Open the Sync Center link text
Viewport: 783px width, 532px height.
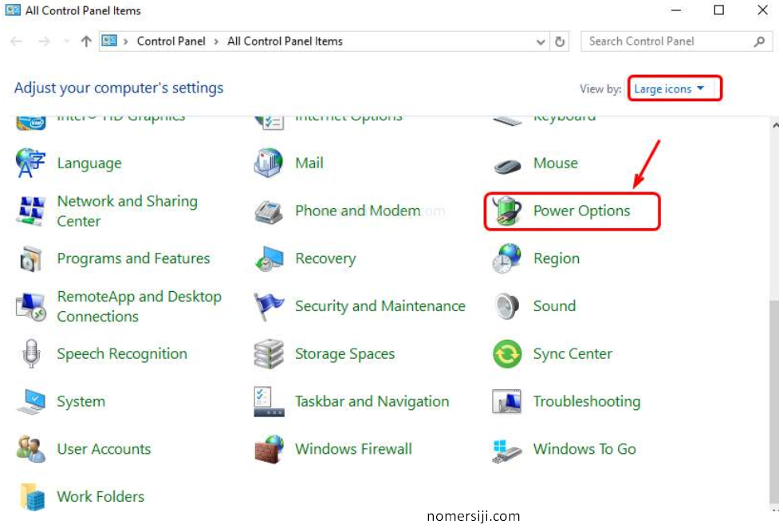pos(572,354)
